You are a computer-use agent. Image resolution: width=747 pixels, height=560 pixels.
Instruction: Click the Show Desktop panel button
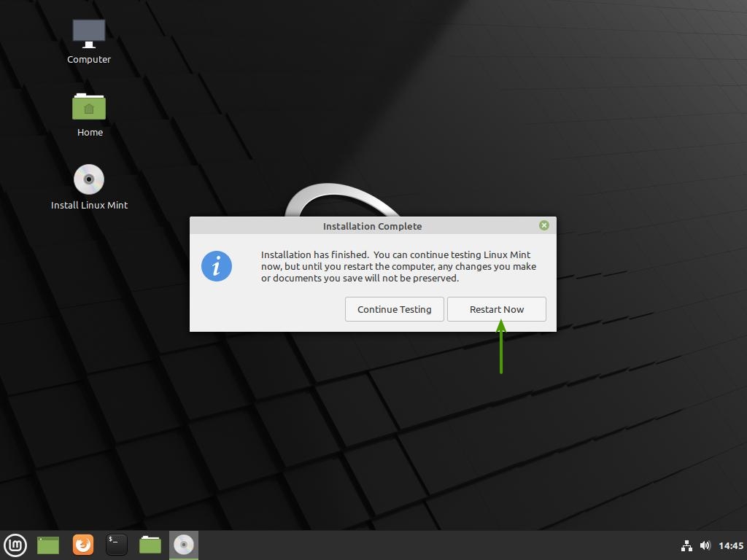coord(48,545)
